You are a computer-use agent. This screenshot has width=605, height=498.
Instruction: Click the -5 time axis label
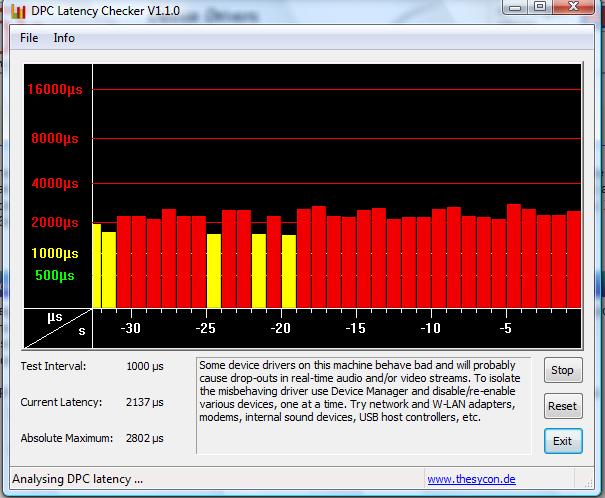505,328
